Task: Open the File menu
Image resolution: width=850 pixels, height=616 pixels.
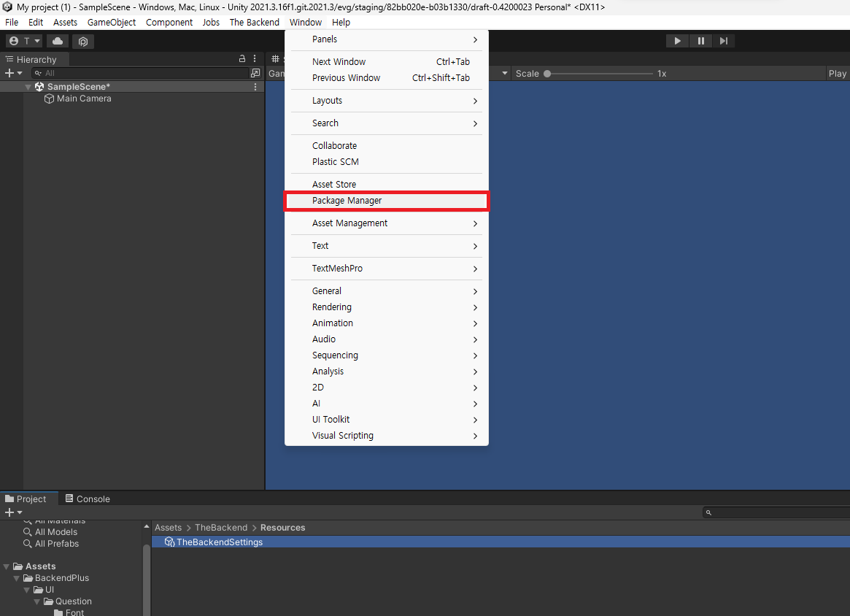Action: pyautogui.click(x=12, y=22)
